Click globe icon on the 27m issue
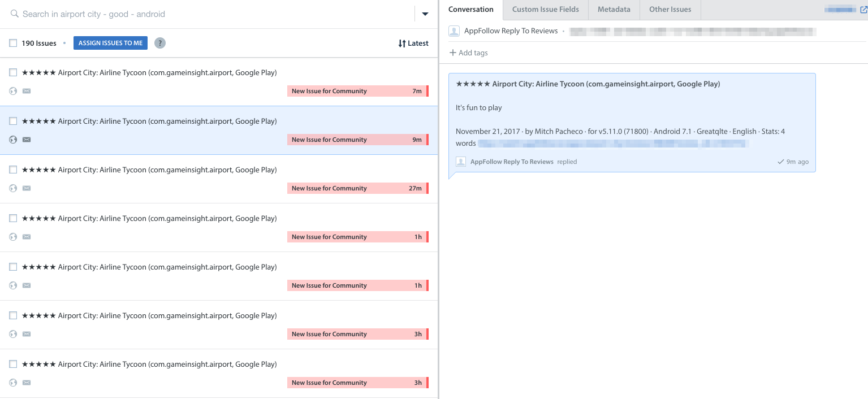 [x=13, y=188]
